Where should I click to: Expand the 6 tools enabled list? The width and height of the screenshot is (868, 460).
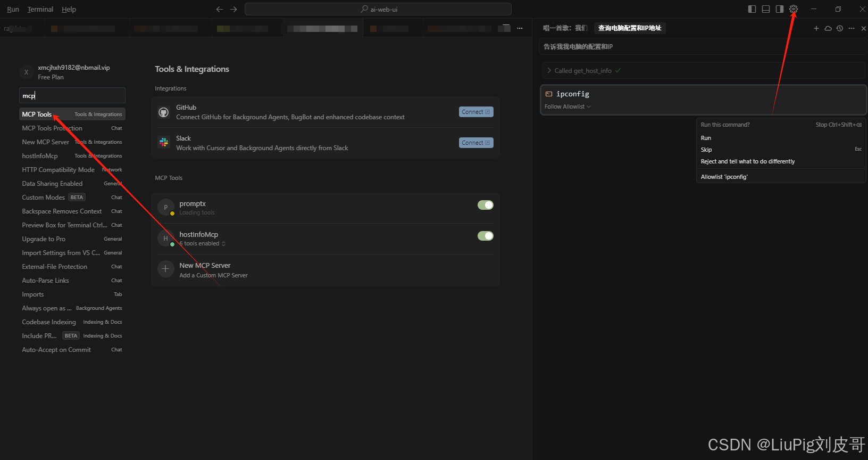click(202, 243)
